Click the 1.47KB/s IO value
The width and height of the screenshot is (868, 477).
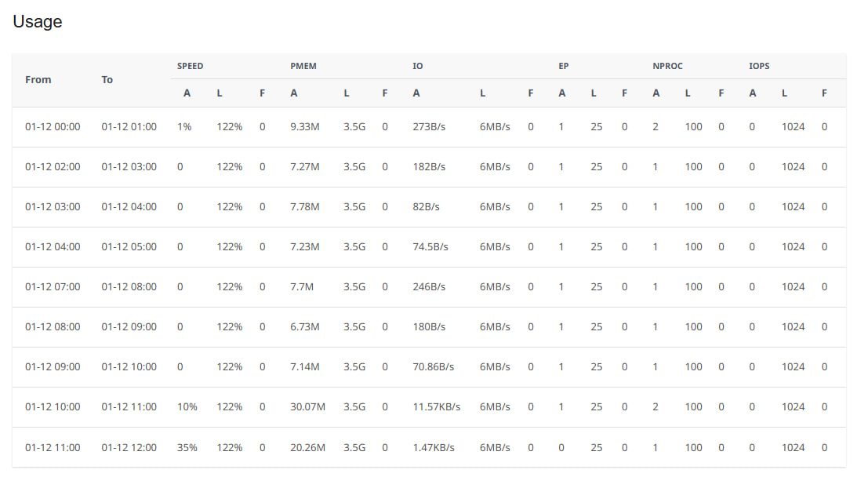[x=433, y=447]
